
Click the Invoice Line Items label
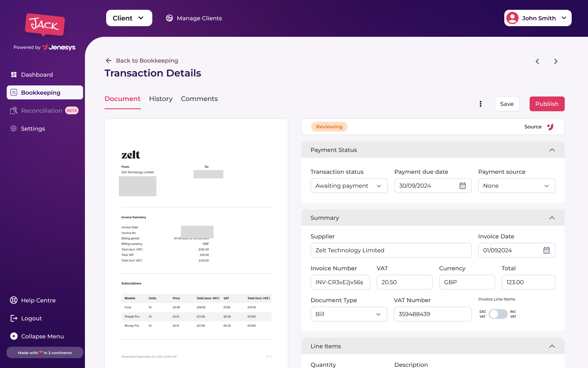(x=497, y=299)
